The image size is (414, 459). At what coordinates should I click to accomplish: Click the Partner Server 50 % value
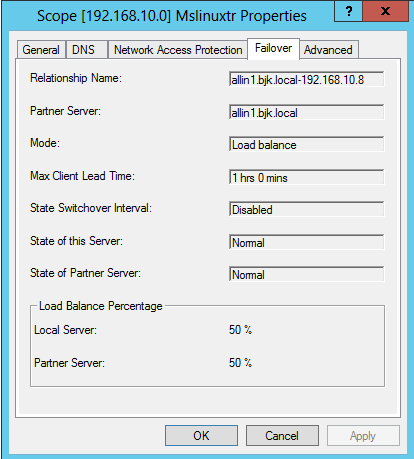240,362
